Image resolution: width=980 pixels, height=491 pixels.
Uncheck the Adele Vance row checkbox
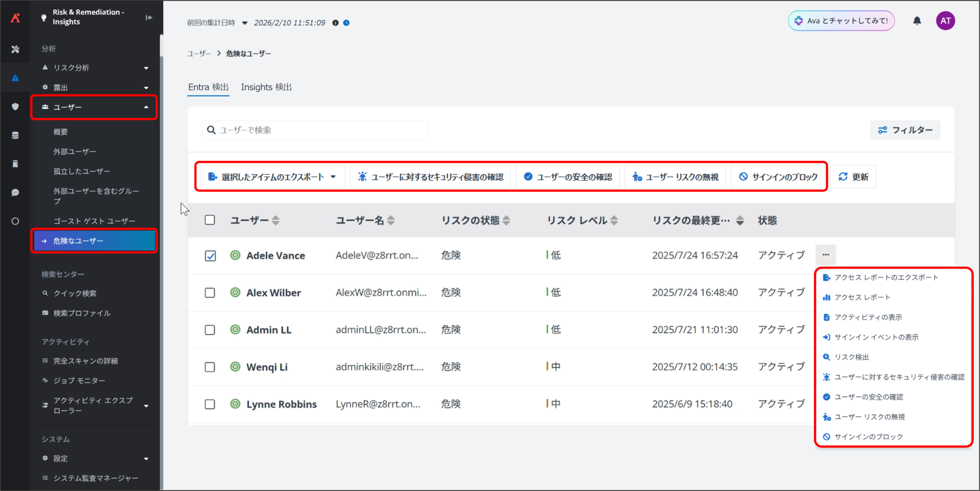(210, 255)
